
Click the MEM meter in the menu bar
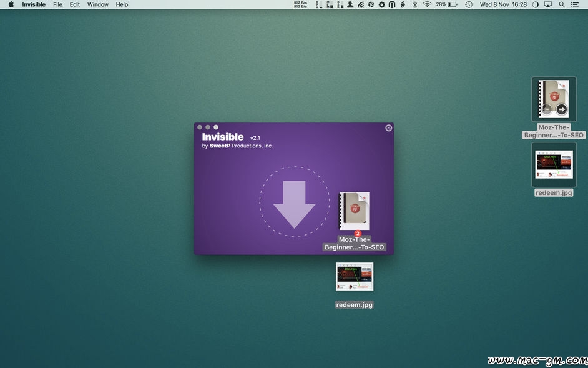329,4
